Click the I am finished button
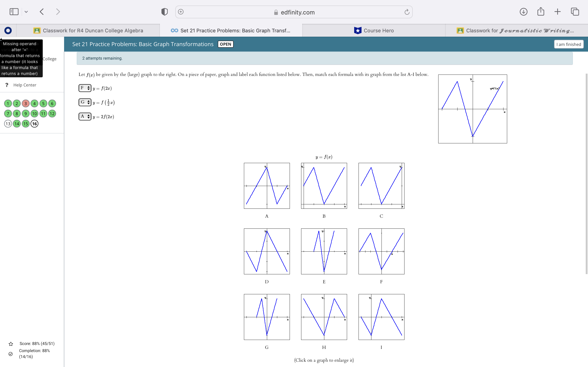 click(568, 44)
